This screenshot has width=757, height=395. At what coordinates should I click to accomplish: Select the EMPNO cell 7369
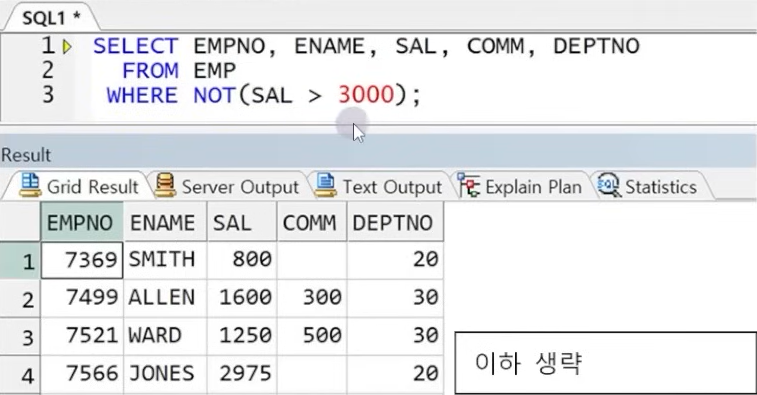82,260
